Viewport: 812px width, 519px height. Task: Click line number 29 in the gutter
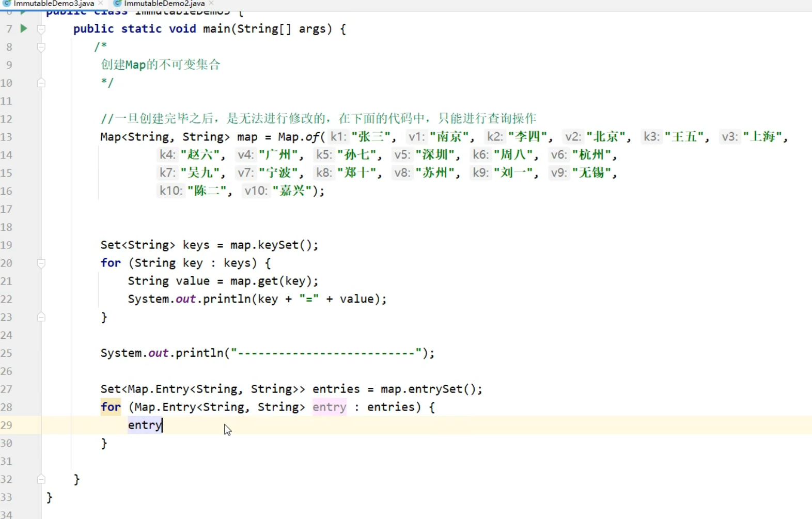click(6, 425)
